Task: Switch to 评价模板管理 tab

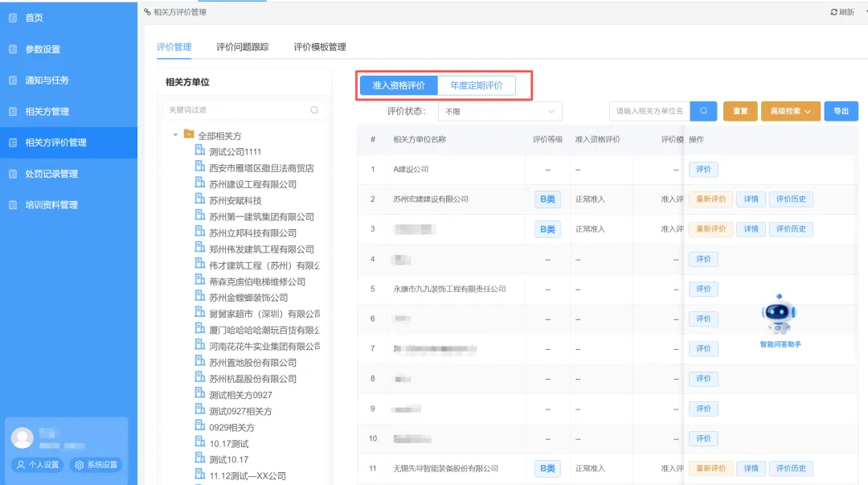Action: tap(319, 47)
